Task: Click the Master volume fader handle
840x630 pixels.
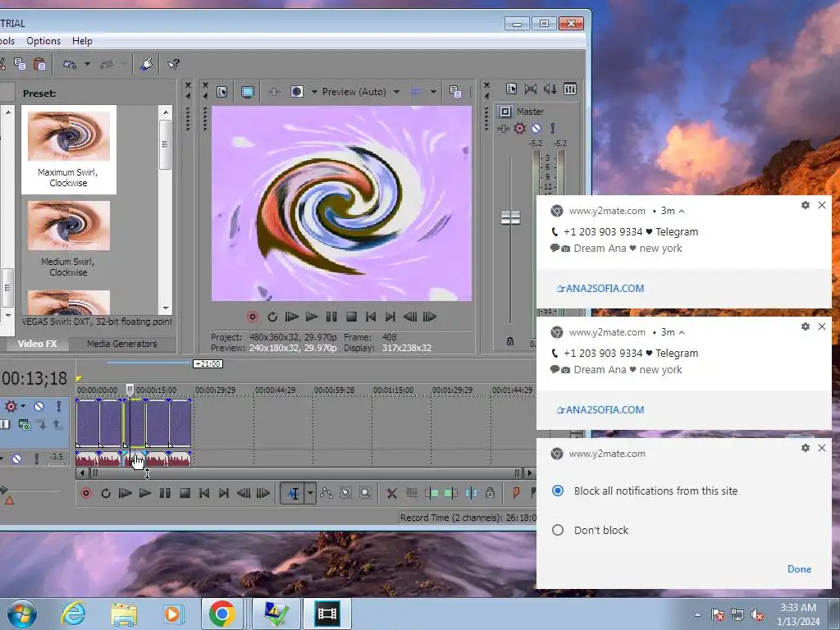Action: coord(510,217)
